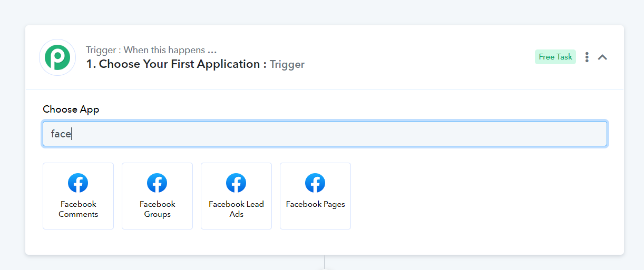Click the Facebook Comments text label
Image resolution: width=644 pixels, height=270 pixels.
click(79, 209)
